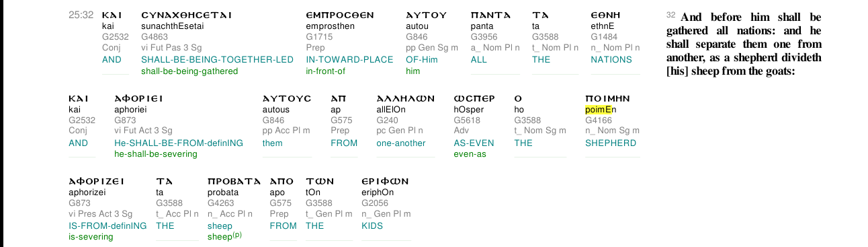Open Strong's number G5618 for hOsper

click(x=467, y=120)
